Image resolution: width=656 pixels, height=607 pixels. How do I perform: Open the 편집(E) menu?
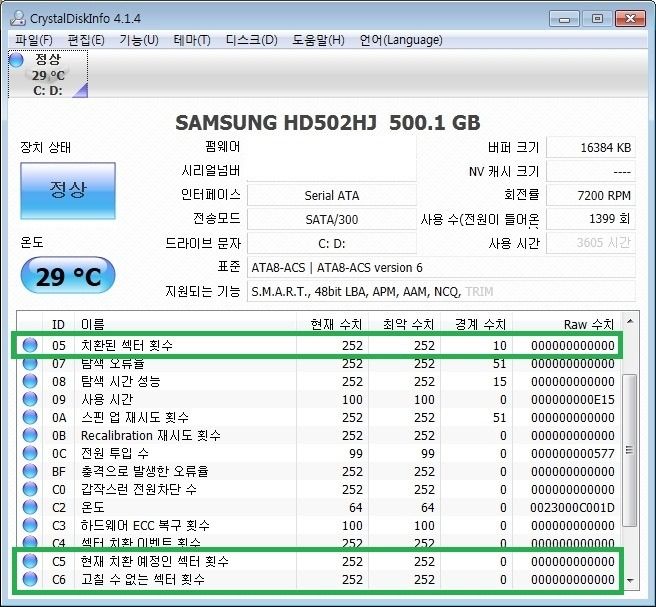86,40
